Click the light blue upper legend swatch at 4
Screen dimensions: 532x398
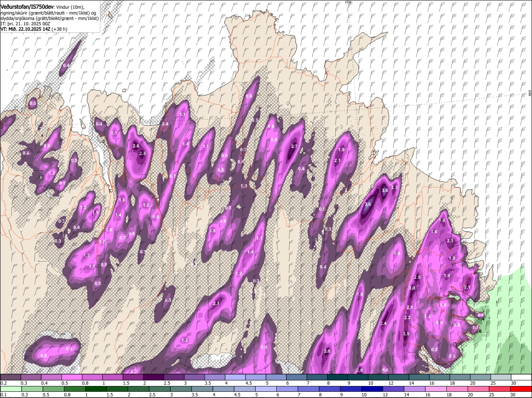pyautogui.click(x=236, y=377)
